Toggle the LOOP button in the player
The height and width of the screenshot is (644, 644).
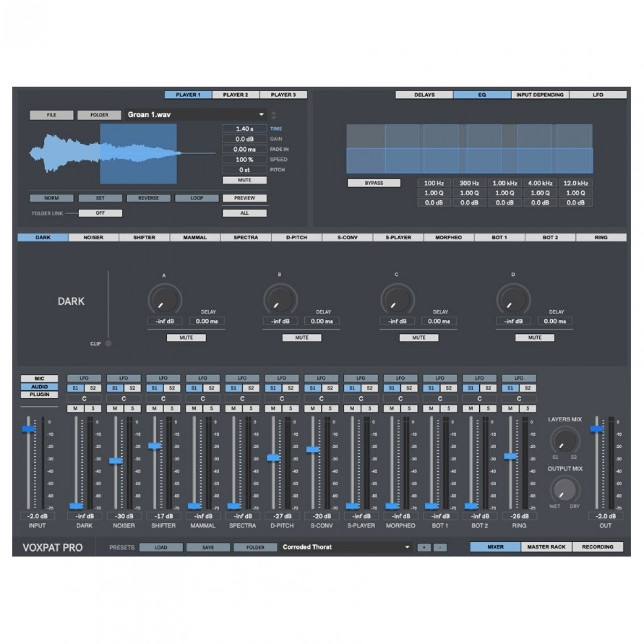coord(196,198)
